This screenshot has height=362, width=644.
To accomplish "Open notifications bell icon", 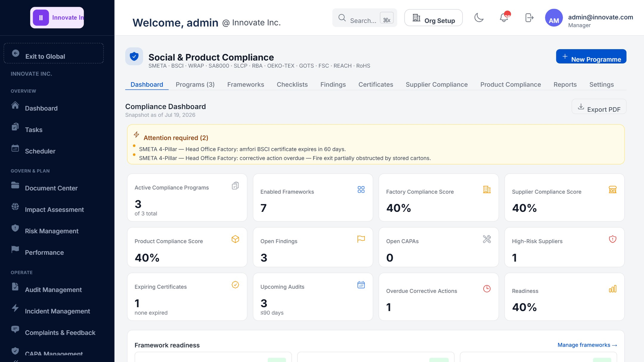I will click(x=504, y=17).
